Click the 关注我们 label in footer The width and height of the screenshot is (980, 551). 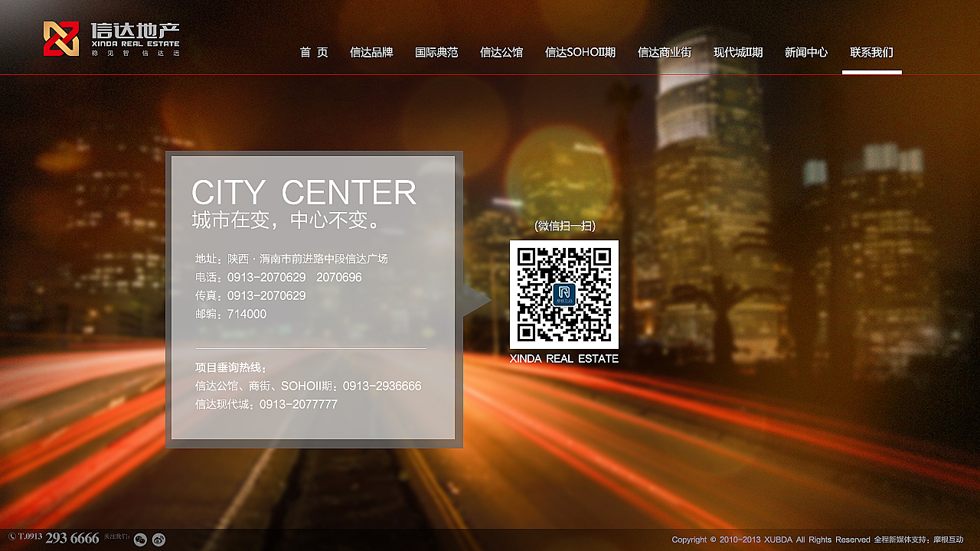coord(117,536)
